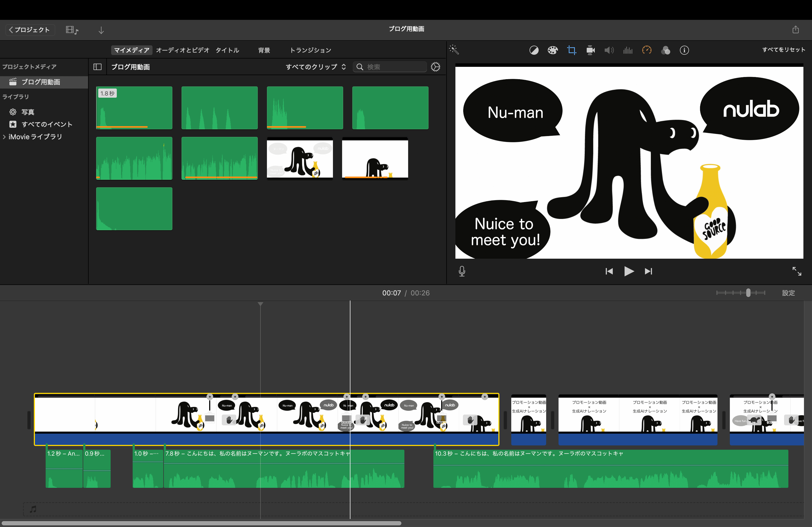
Task: Switch to the オーディオとビデオ tab
Action: click(183, 50)
